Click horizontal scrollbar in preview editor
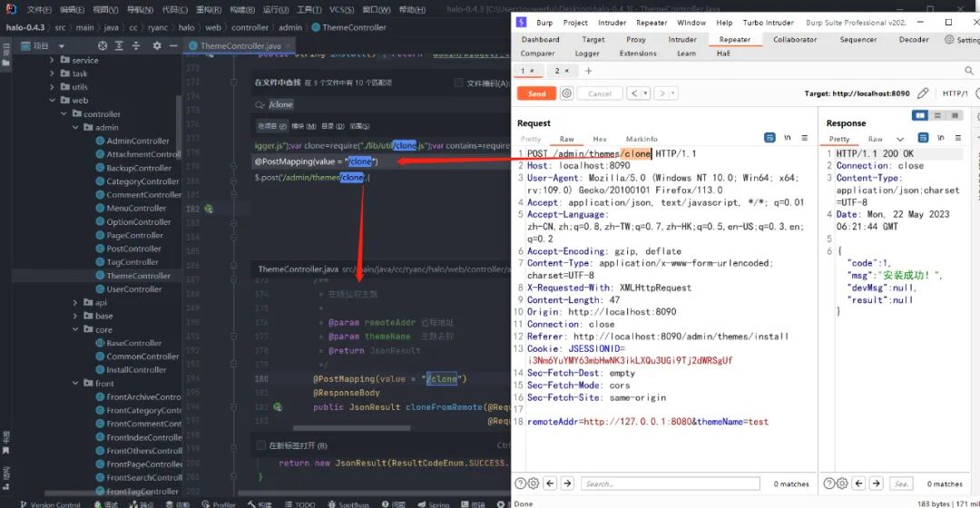Screen dimensions: 980x508 pos(351,428)
